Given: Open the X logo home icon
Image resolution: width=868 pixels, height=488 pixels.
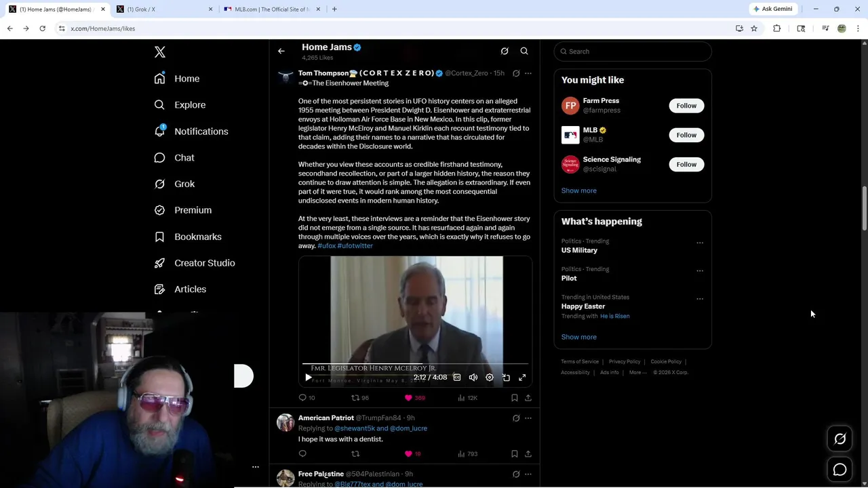Looking at the screenshot, I should [x=160, y=52].
